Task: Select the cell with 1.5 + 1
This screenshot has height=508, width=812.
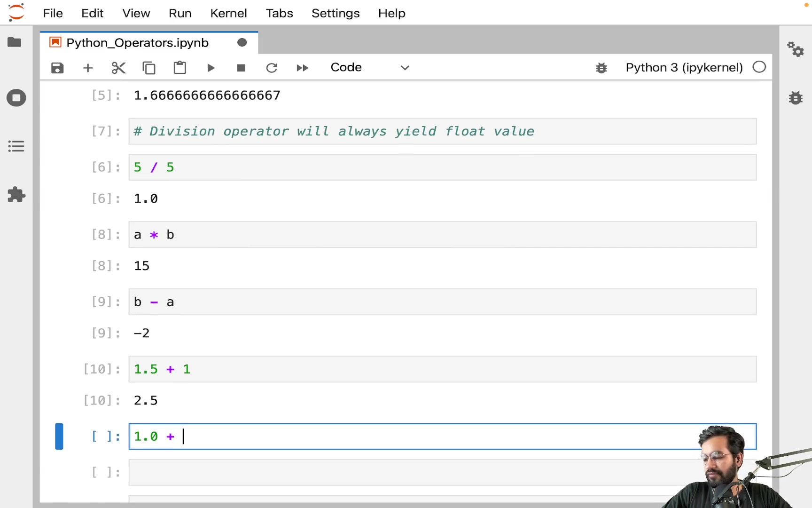Action: coord(442,369)
